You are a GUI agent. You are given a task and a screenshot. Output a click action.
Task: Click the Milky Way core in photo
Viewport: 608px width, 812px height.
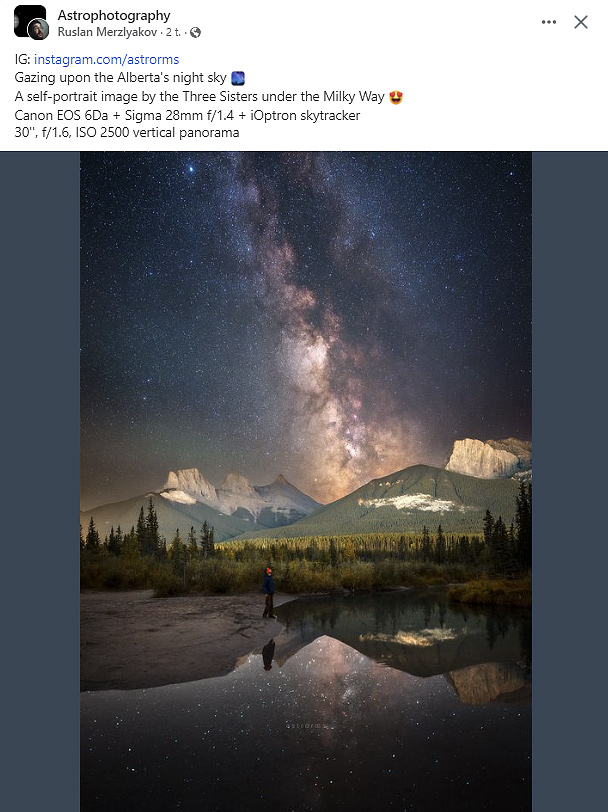[x=331, y=394]
